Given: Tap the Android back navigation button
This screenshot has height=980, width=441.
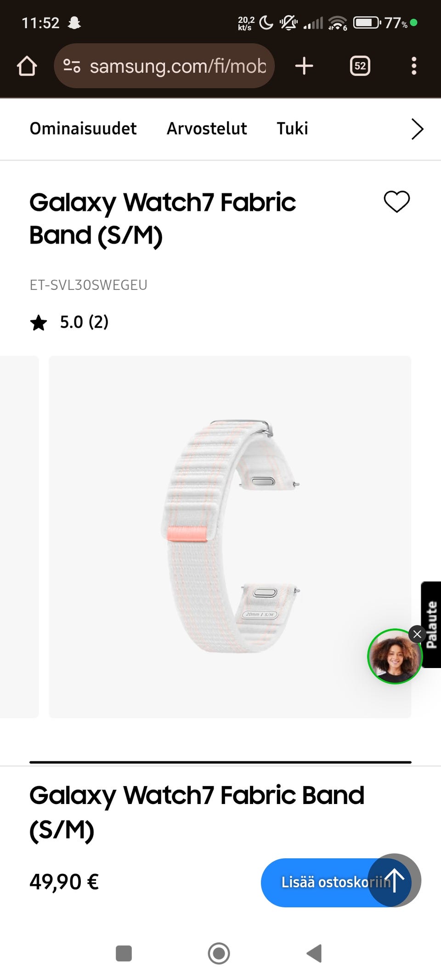Looking at the screenshot, I should click(314, 953).
